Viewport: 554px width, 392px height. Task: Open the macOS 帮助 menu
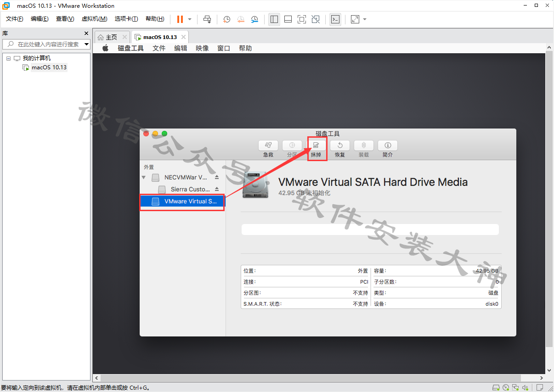[245, 48]
